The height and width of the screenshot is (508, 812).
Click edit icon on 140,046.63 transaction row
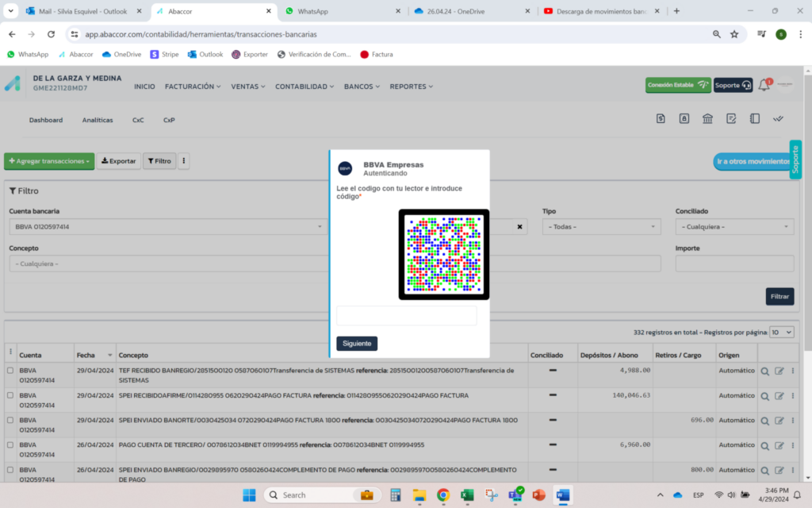point(779,395)
